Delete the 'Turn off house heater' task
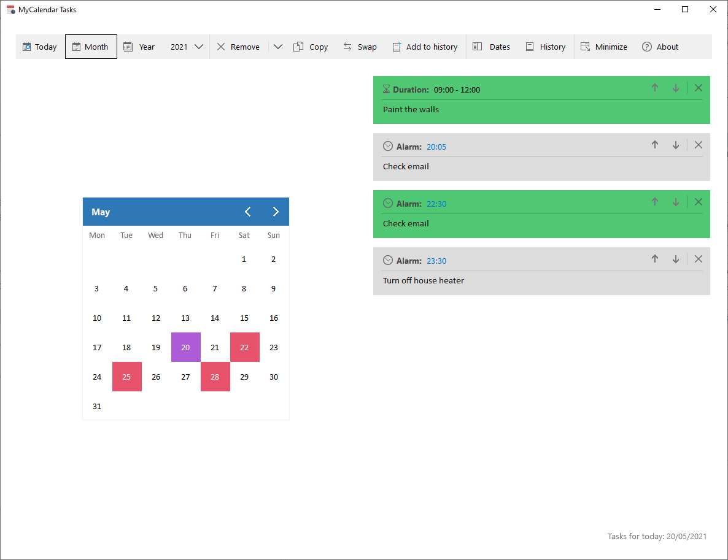The height and width of the screenshot is (560, 728). [x=698, y=259]
